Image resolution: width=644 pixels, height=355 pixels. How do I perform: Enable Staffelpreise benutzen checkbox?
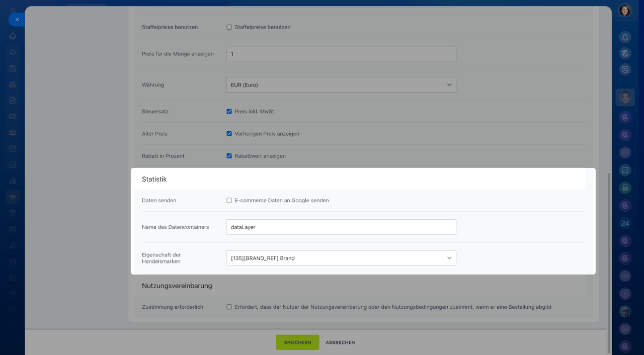click(x=229, y=27)
